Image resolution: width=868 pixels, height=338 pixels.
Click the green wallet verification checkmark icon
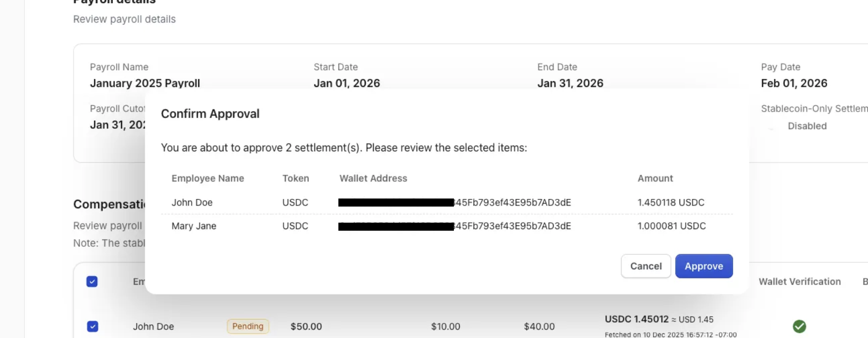[x=799, y=326]
